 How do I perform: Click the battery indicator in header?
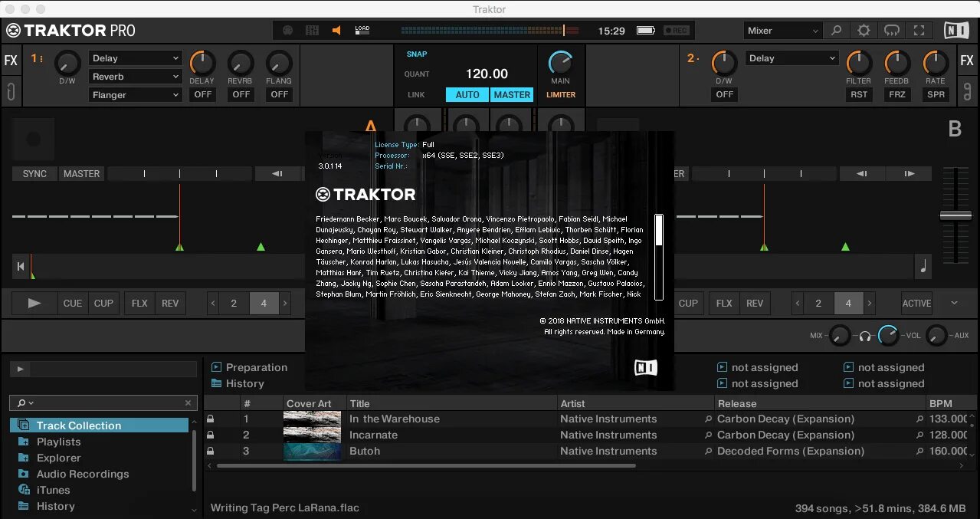(646, 31)
